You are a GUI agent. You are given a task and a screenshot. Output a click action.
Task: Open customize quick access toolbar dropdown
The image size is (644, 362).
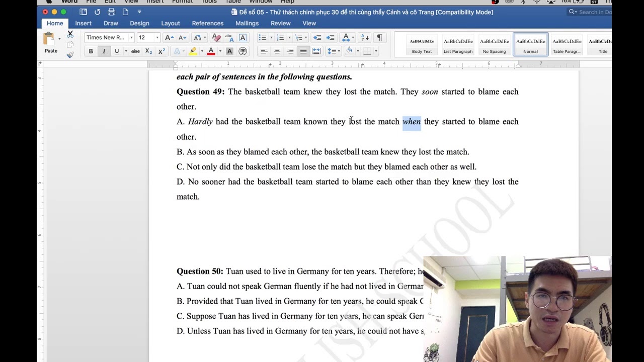139,12
